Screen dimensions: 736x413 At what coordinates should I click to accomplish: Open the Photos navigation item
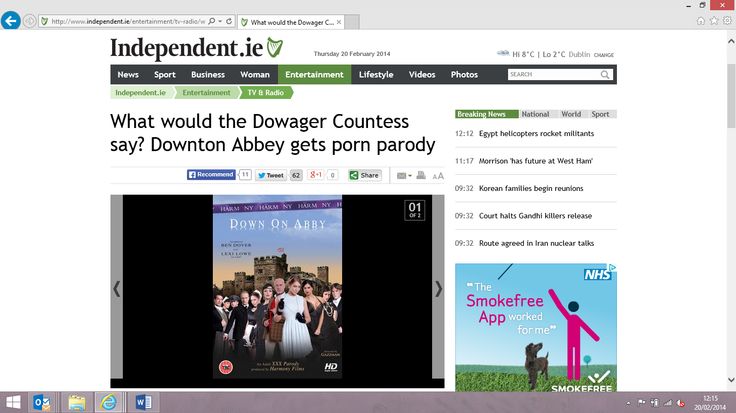pyautogui.click(x=464, y=75)
